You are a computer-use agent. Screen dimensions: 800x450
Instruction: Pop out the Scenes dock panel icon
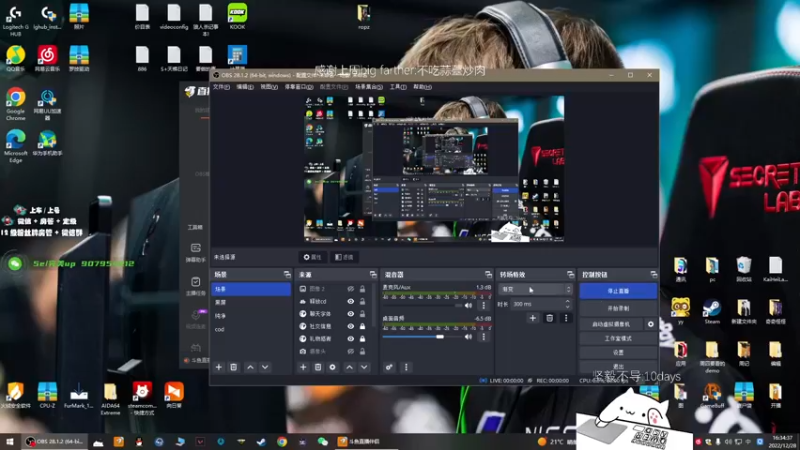pos(287,274)
